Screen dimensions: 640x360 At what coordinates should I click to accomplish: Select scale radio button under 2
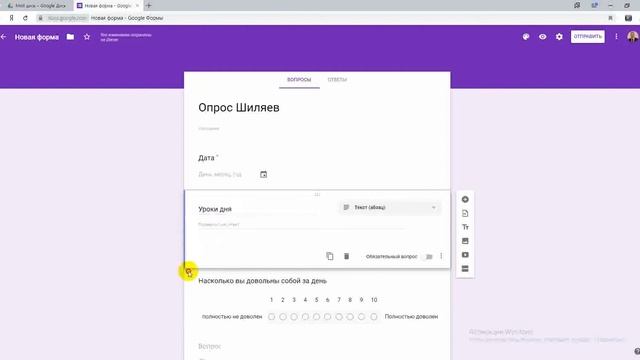click(283, 317)
